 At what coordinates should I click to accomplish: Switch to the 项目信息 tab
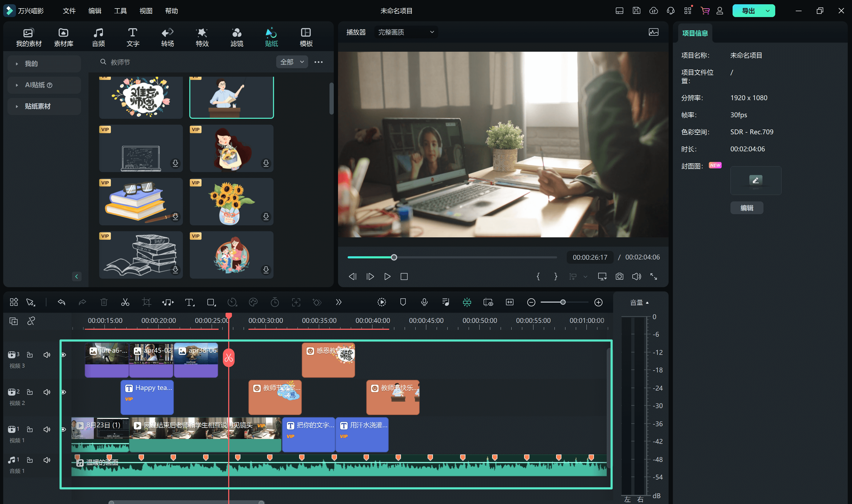pyautogui.click(x=695, y=33)
